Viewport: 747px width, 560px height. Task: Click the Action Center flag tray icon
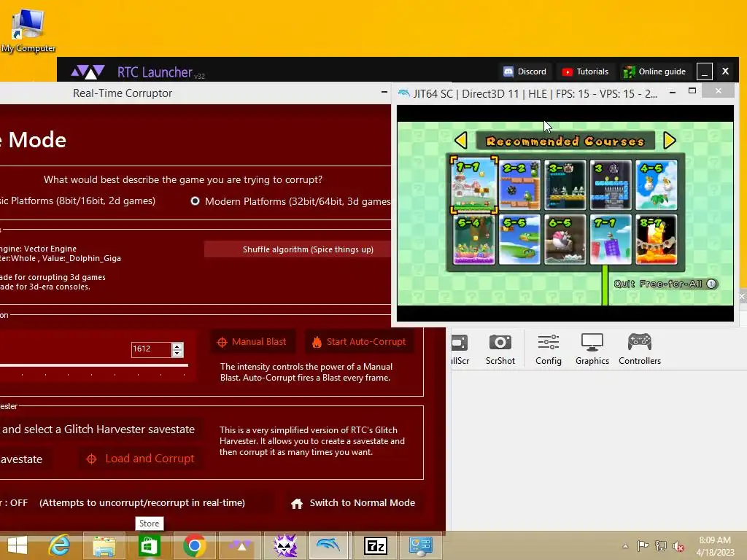(x=643, y=545)
